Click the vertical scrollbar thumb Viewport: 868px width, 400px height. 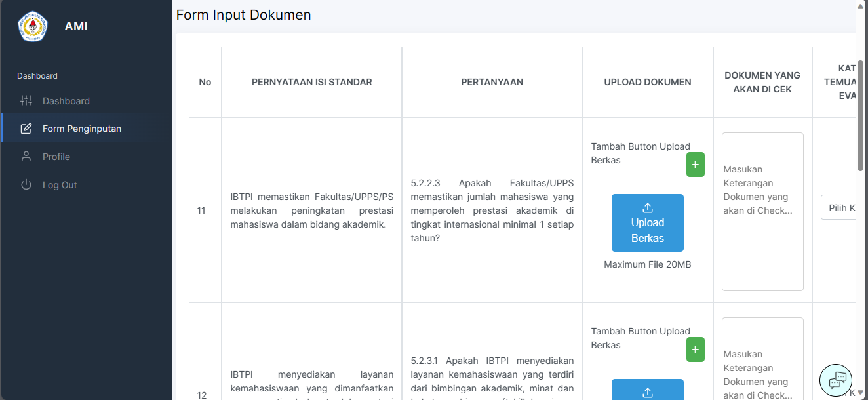pyautogui.click(x=860, y=115)
